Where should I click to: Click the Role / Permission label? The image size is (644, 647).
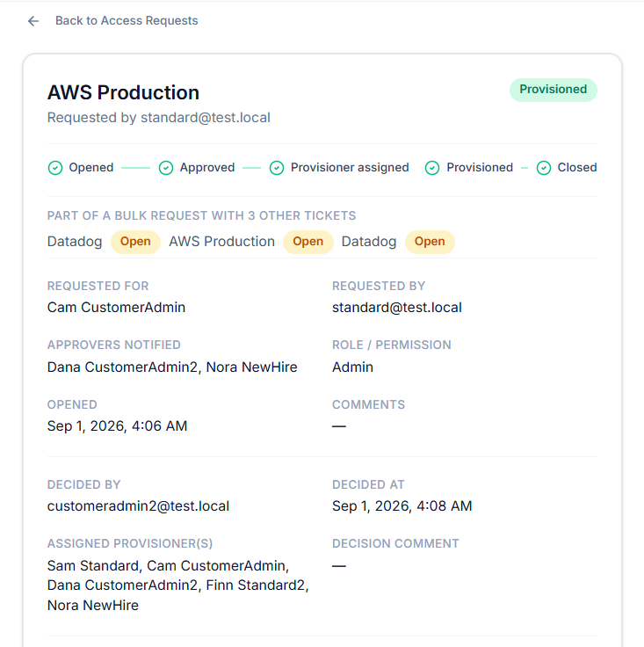coord(392,345)
